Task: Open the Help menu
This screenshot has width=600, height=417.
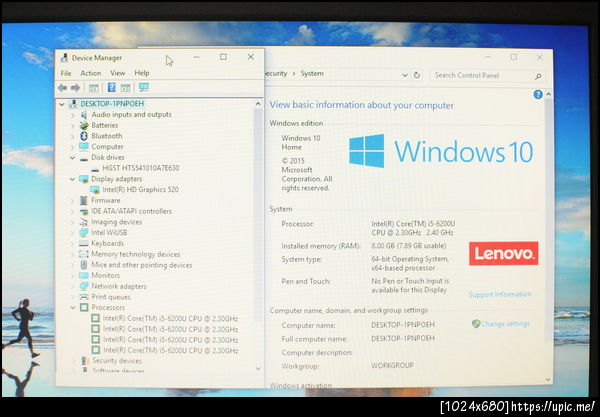Action: (142, 73)
